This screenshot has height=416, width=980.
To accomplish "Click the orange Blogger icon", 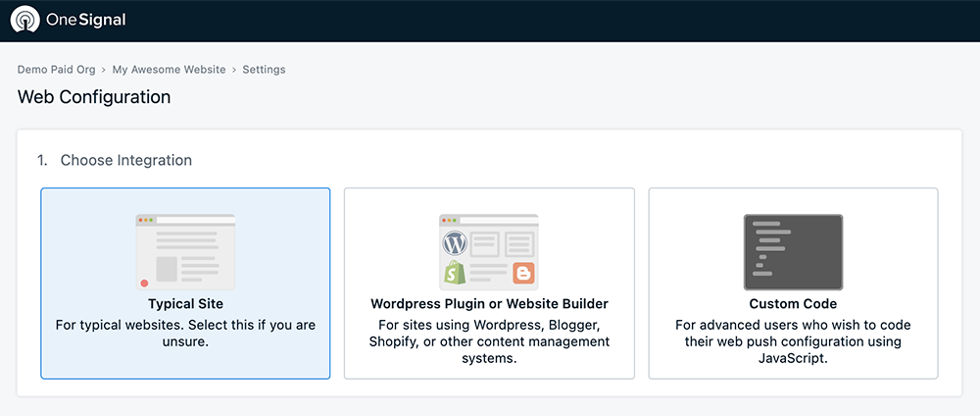I will coord(523,273).
